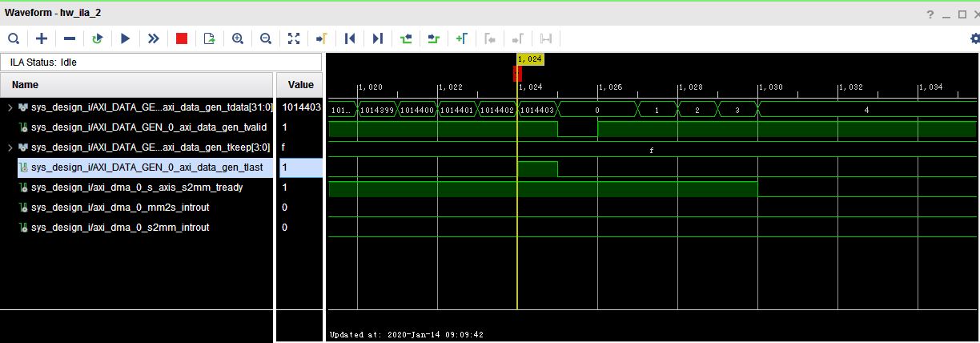Jump to the end of waveform
The height and width of the screenshot is (343, 980).
pos(378,38)
